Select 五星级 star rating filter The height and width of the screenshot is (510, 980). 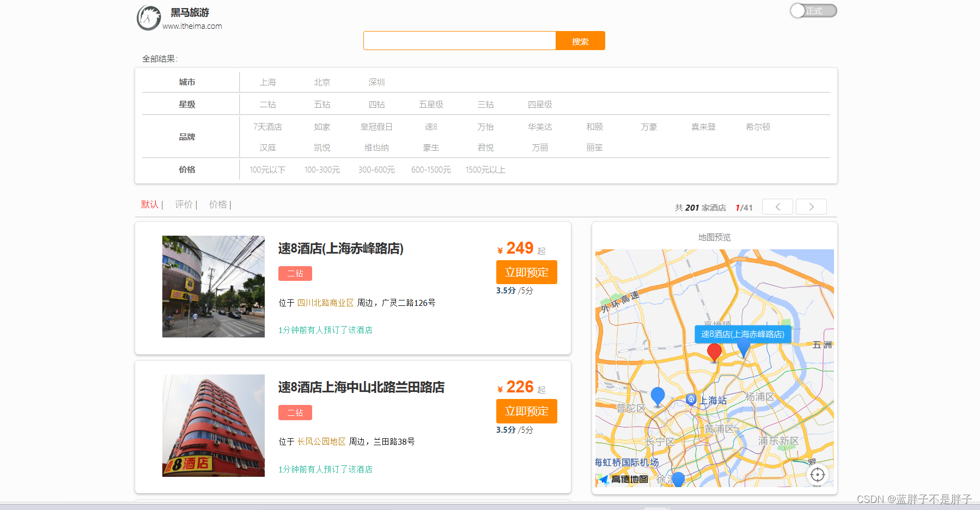click(x=431, y=105)
